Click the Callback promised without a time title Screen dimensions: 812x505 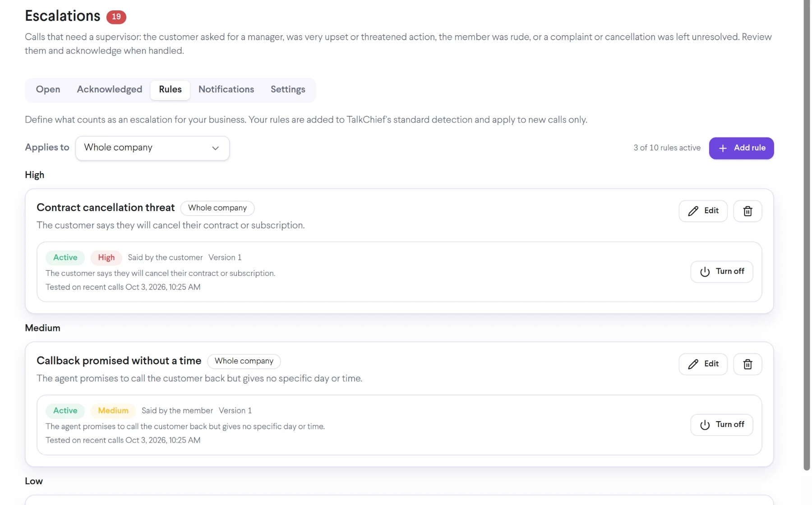tap(119, 361)
